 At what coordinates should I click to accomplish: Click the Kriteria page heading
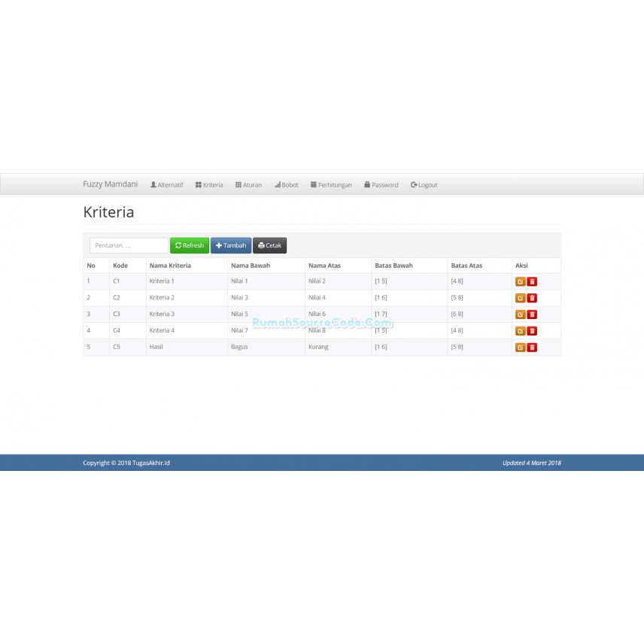tap(108, 212)
